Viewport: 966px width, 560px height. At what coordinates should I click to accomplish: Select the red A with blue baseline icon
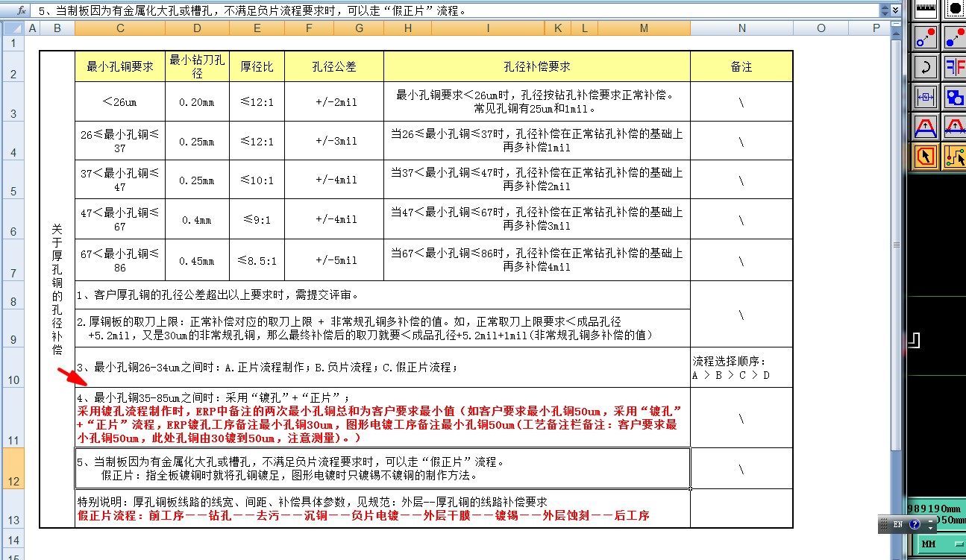point(926,127)
